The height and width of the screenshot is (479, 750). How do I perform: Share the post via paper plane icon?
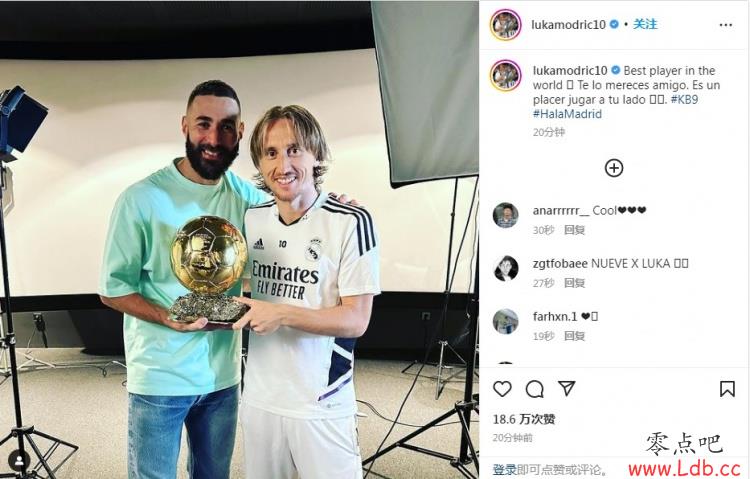(567, 388)
